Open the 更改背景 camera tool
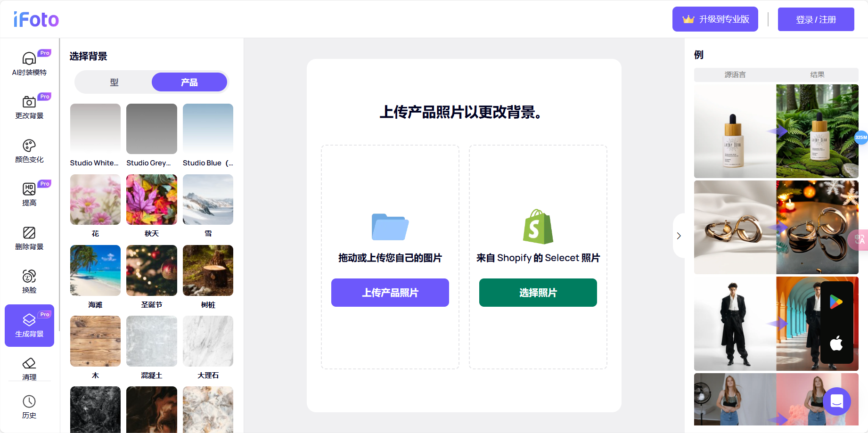The height and width of the screenshot is (433, 868). click(x=29, y=107)
